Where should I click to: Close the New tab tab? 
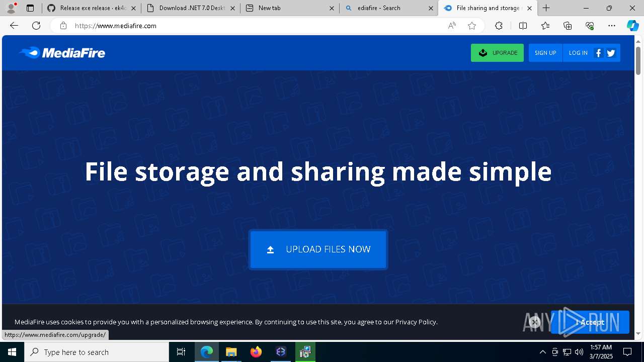(x=332, y=8)
